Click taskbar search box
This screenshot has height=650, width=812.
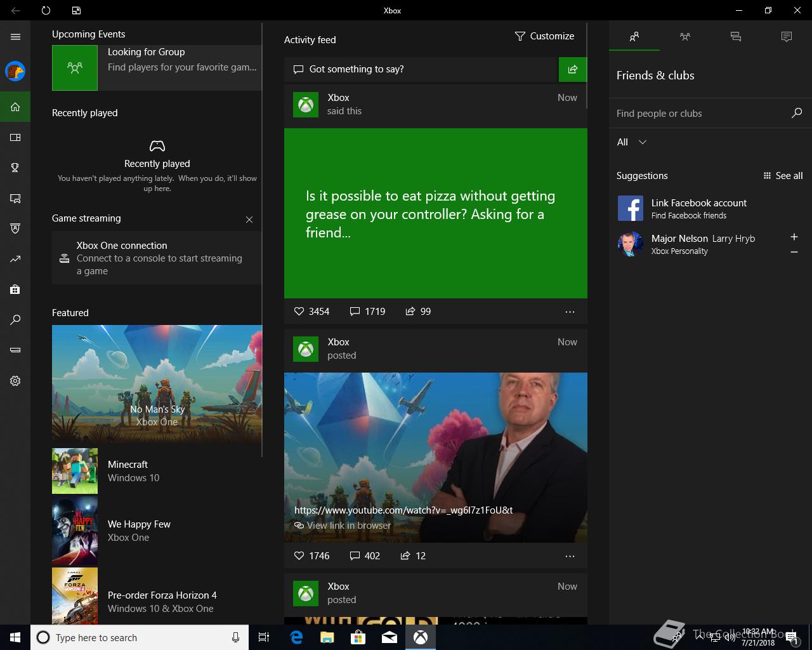click(x=139, y=637)
